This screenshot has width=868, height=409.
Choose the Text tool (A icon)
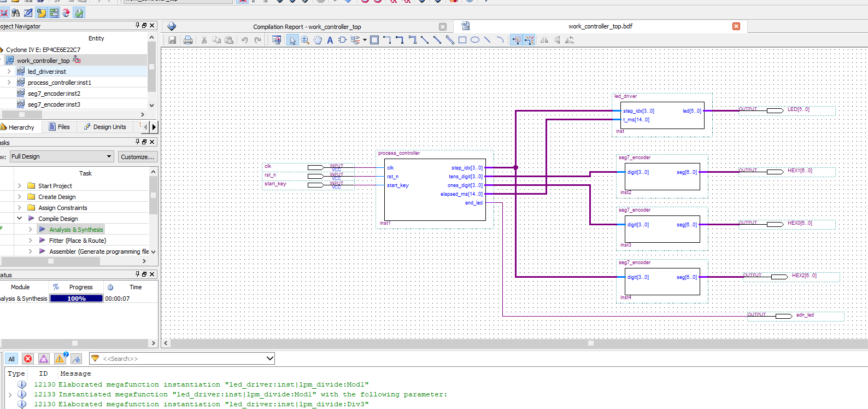click(x=330, y=40)
